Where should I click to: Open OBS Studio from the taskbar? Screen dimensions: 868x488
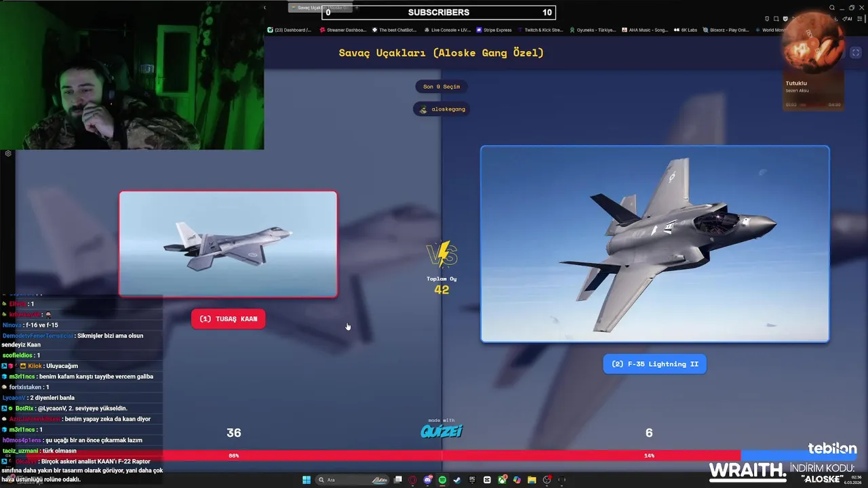click(x=547, y=480)
